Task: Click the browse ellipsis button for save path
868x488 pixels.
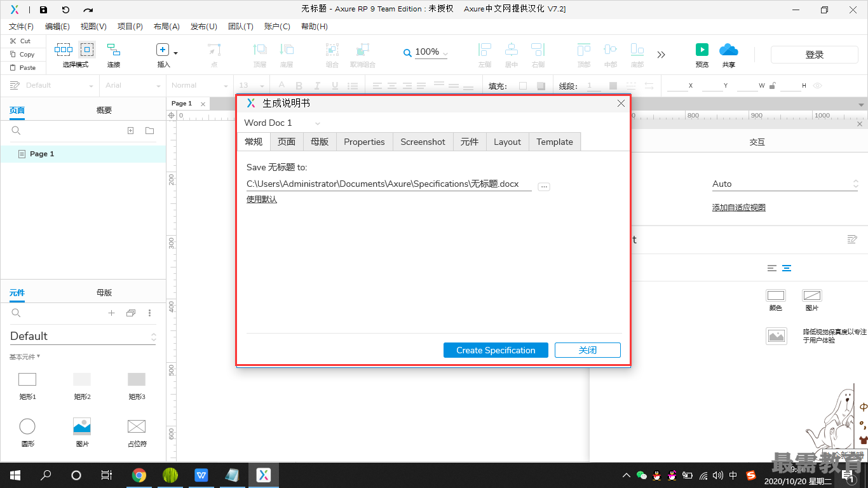Action: pos(543,186)
